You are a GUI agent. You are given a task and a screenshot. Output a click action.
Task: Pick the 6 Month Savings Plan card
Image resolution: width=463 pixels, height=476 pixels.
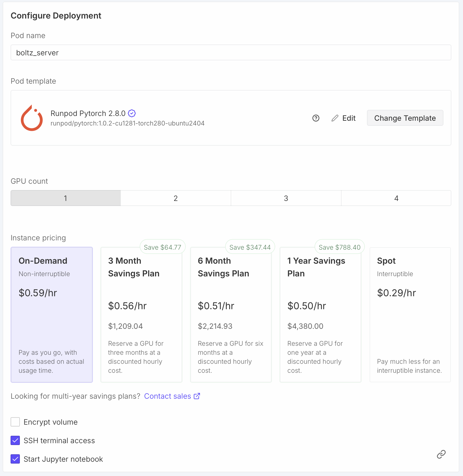click(231, 315)
